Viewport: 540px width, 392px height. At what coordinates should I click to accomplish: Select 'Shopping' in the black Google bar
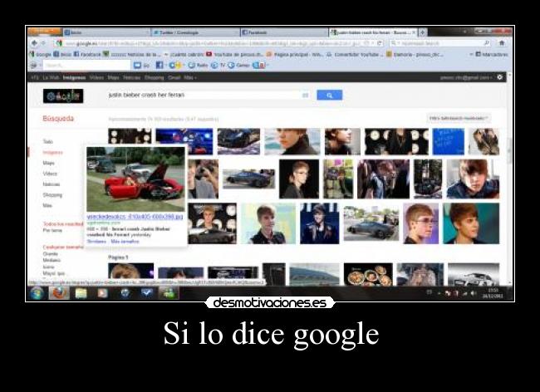154,77
